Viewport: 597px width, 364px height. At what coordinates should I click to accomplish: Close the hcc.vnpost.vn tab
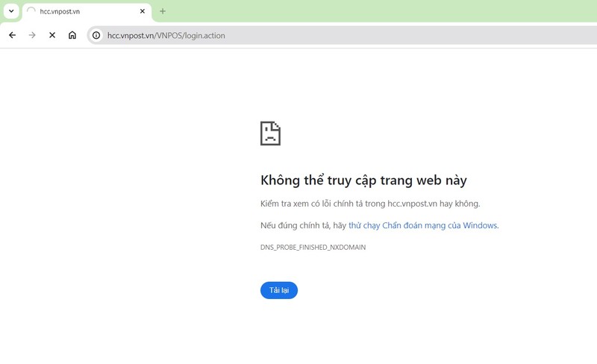(x=143, y=11)
